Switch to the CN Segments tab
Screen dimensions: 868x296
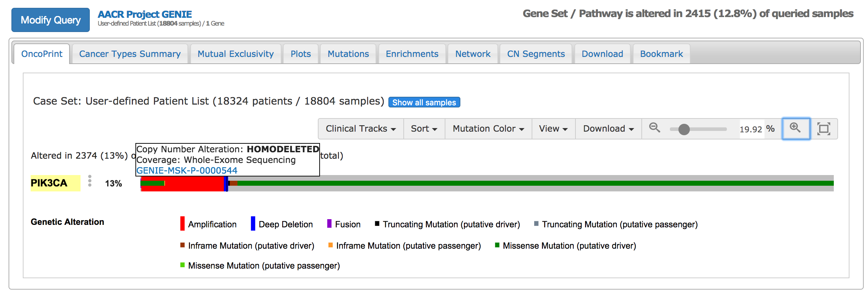536,54
